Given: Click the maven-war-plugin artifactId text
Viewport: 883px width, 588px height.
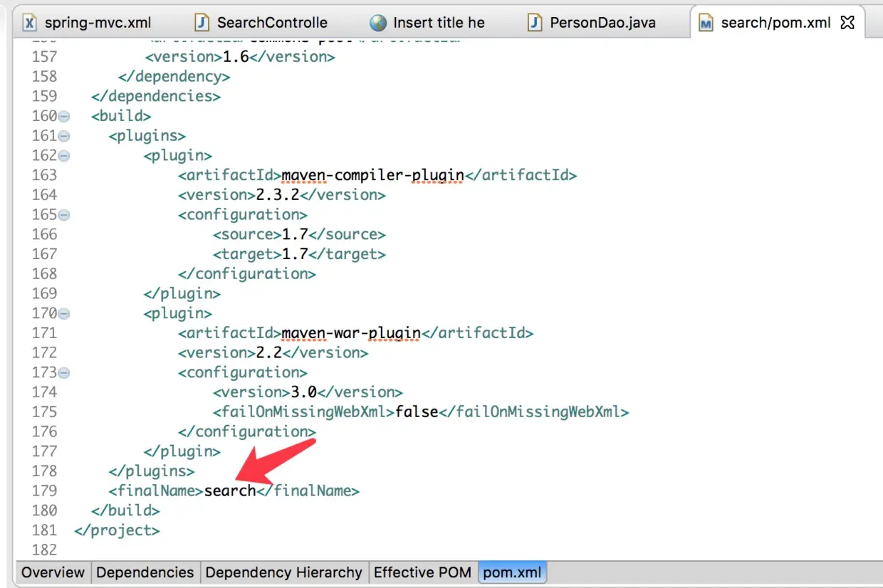Looking at the screenshot, I should tap(351, 332).
